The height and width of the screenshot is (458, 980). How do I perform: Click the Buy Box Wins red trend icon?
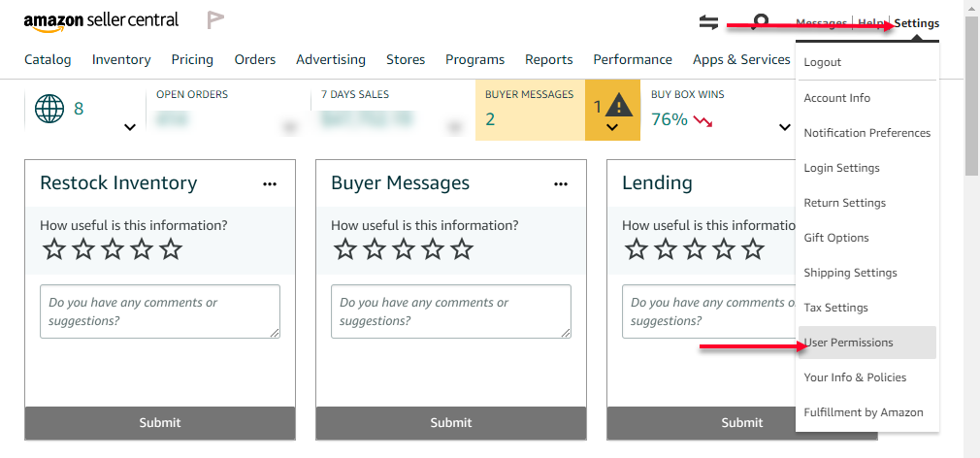703,120
